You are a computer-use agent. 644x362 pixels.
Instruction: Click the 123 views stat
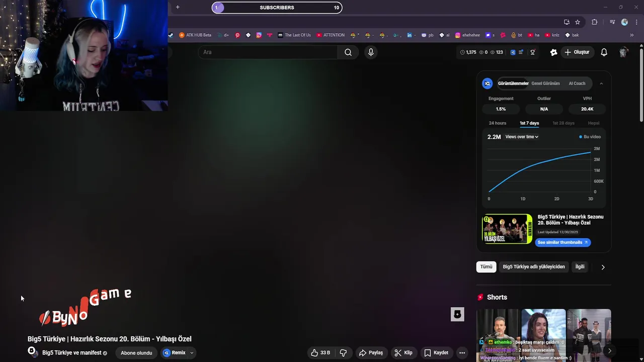click(497, 52)
